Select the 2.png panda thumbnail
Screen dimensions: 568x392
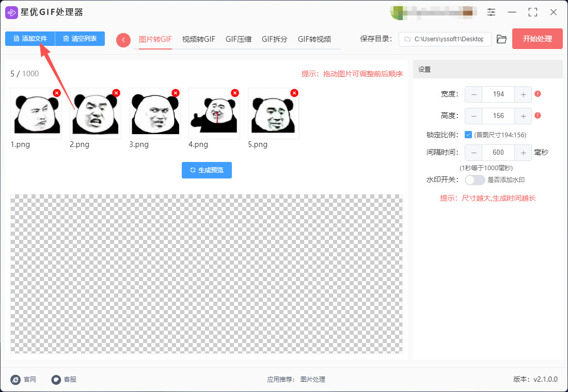(x=96, y=113)
